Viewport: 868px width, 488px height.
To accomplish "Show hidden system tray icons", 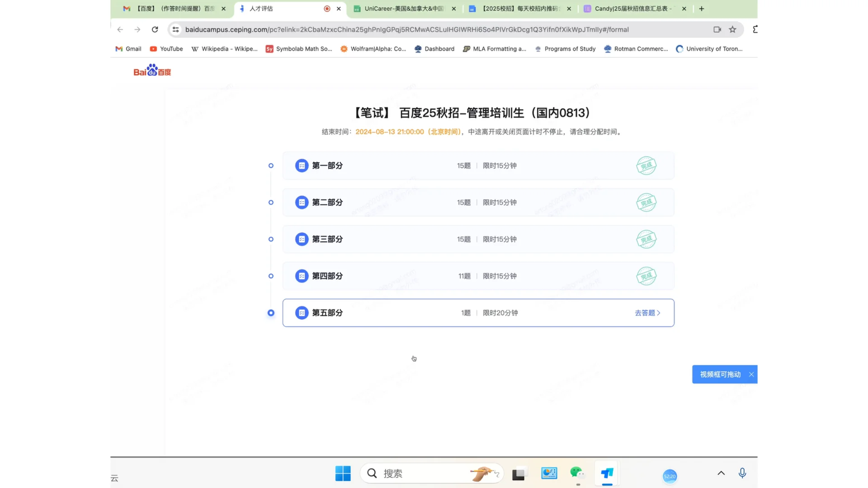I will coord(721,473).
